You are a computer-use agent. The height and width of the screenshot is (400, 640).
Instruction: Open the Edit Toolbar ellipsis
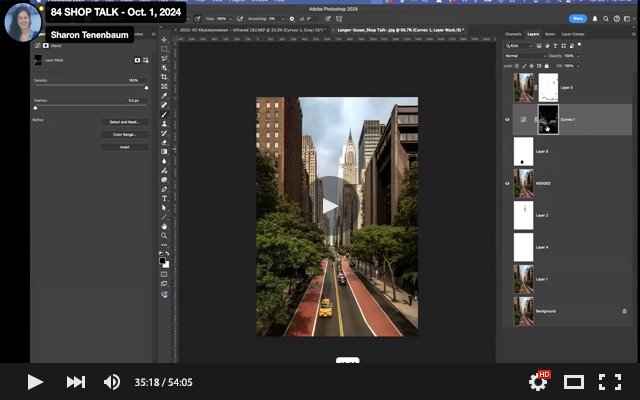(164, 245)
